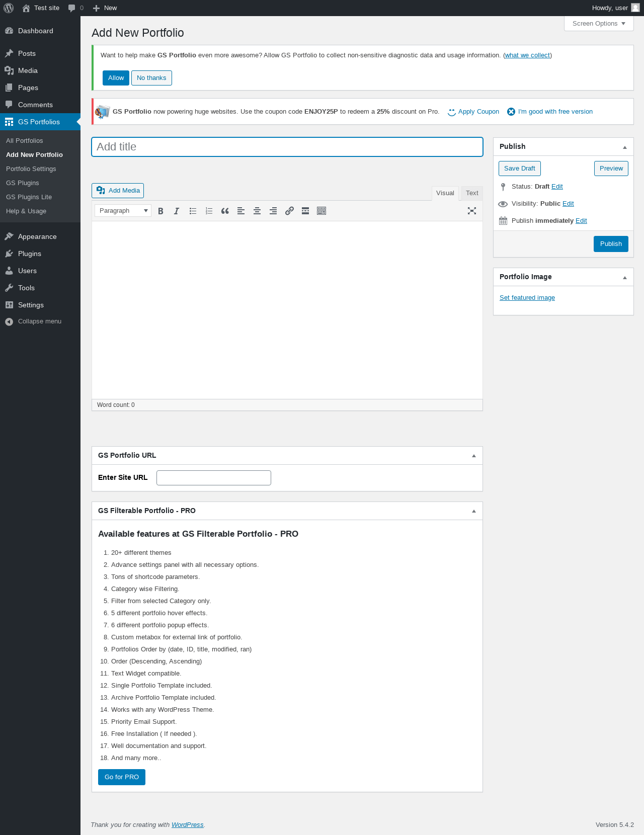Click the WordPress logo in admin bar
This screenshot has height=835, width=644.
(9, 8)
